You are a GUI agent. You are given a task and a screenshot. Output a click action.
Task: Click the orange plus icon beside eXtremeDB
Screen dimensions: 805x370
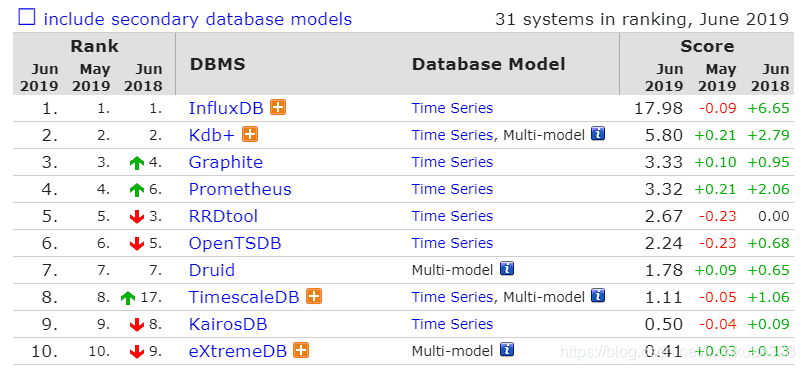(301, 350)
